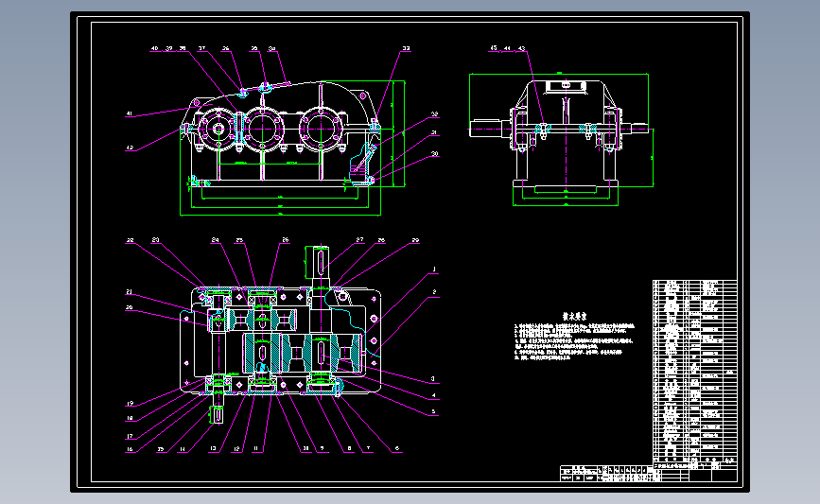Pick part callout number 33
This screenshot has height=504, width=820.
(406, 48)
